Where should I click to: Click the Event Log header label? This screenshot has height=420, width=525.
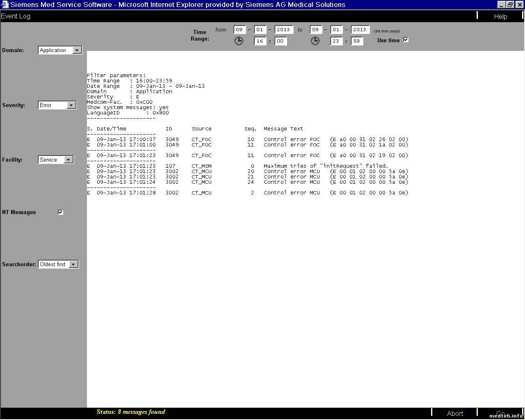pos(16,16)
